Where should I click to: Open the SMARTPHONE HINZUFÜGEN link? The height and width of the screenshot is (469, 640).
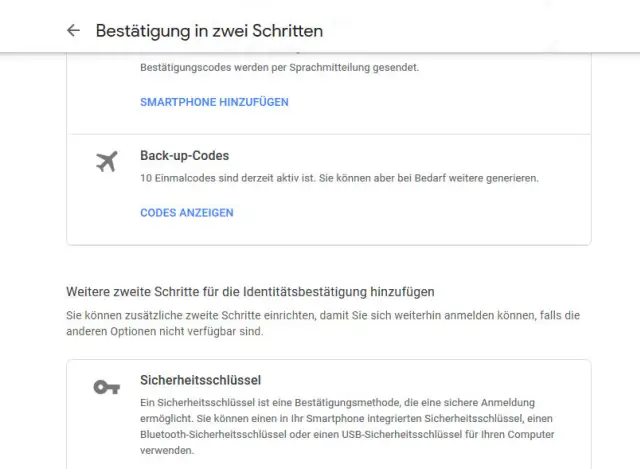pyautogui.click(x=214, y=102)
